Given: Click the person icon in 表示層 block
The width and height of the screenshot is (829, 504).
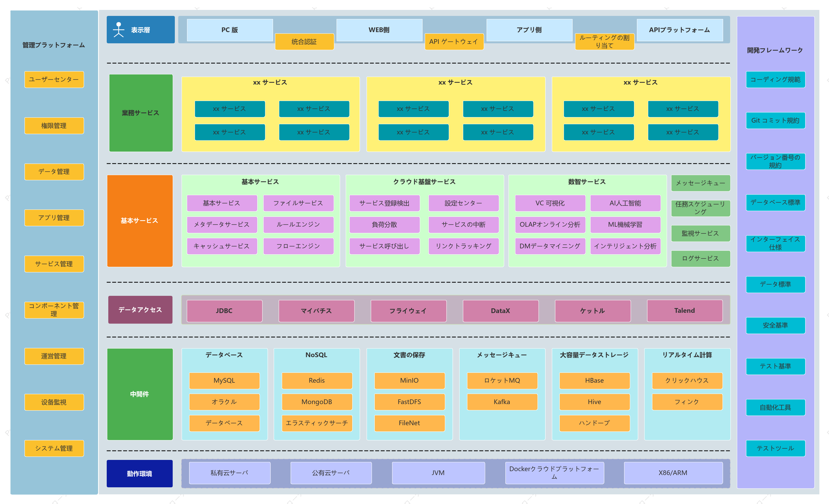Looking at the screenshot, I should click(x=118, y=29).
